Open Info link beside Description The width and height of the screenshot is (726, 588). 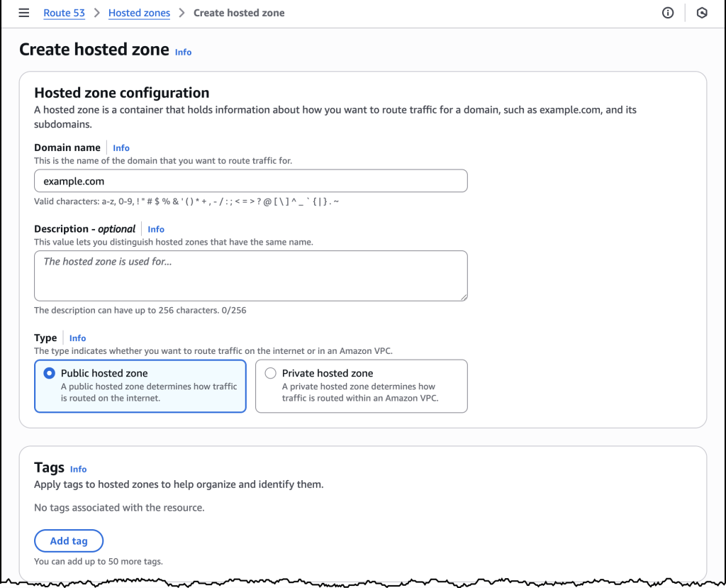pos(156,229)
